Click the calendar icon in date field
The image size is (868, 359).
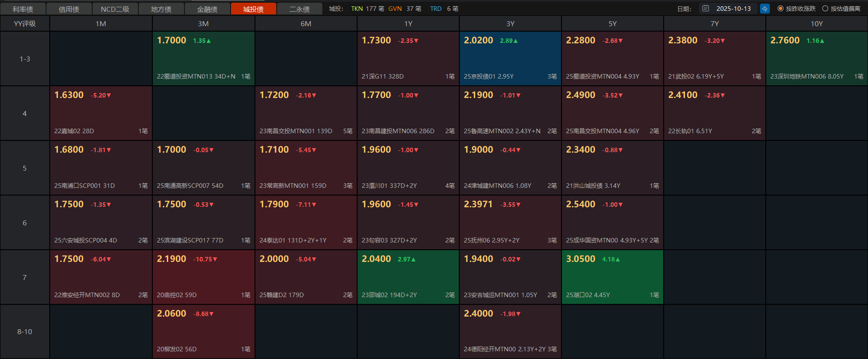tap(706, 9)
